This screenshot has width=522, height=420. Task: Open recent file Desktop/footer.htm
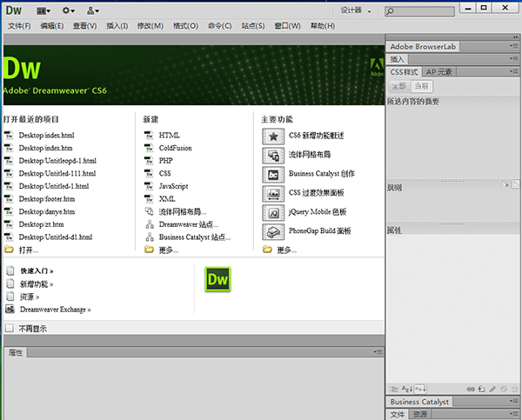[46, 198]
